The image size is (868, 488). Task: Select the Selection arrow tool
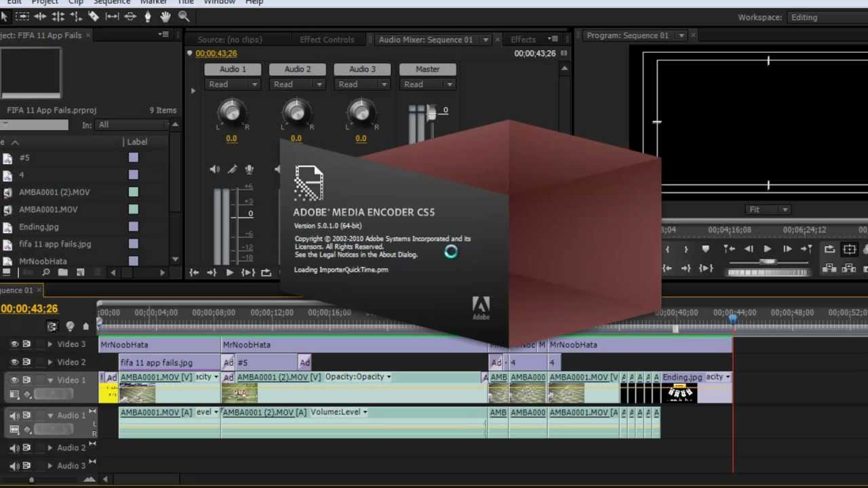[x=3, y=16]
